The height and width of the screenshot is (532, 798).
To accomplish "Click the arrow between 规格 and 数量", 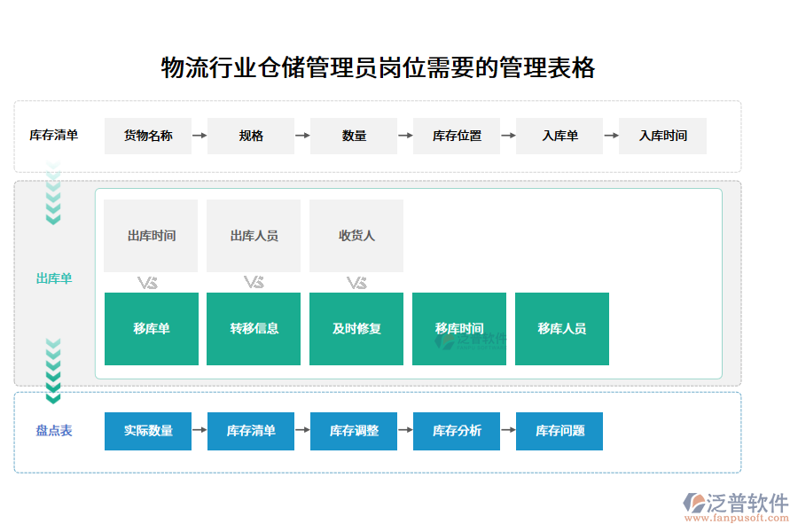I will tap(303, 136).
